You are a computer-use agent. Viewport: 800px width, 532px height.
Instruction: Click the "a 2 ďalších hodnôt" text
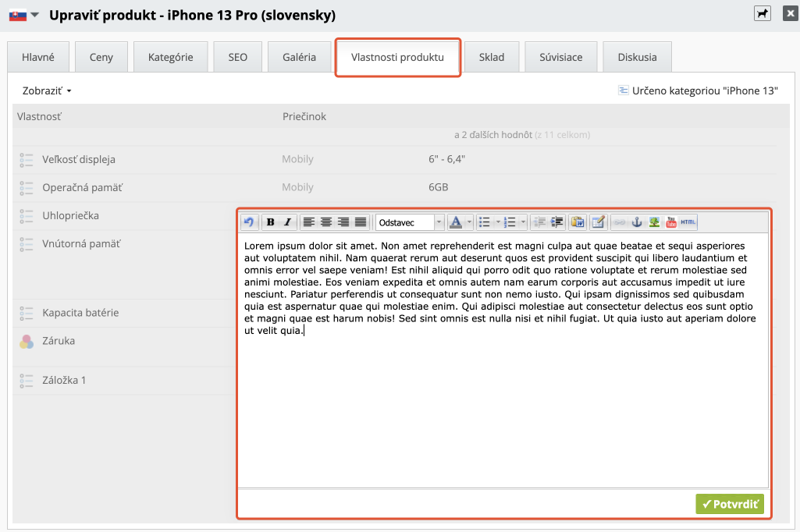point(492,135)
